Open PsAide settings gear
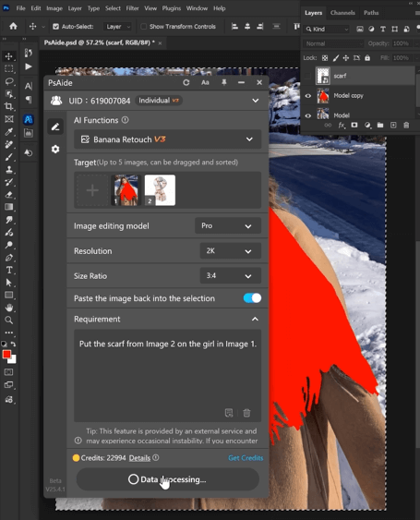The image size is (420, 520). coord(55,150)
